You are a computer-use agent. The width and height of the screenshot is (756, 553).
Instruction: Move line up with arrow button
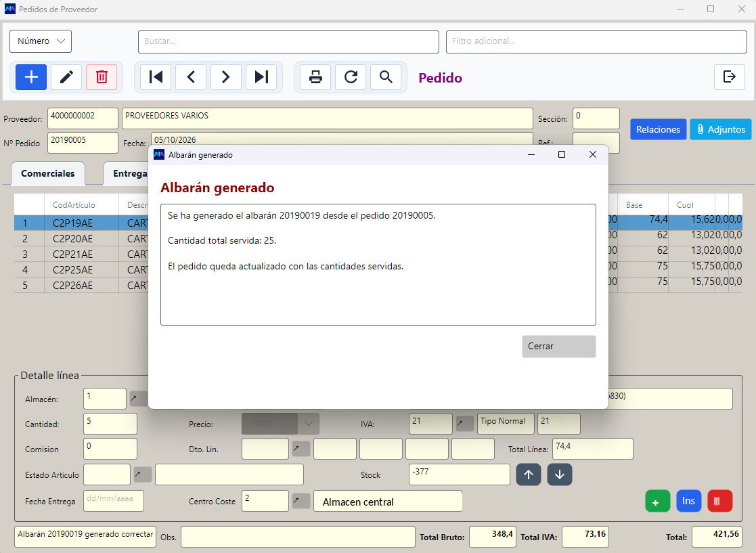[529, 474]
